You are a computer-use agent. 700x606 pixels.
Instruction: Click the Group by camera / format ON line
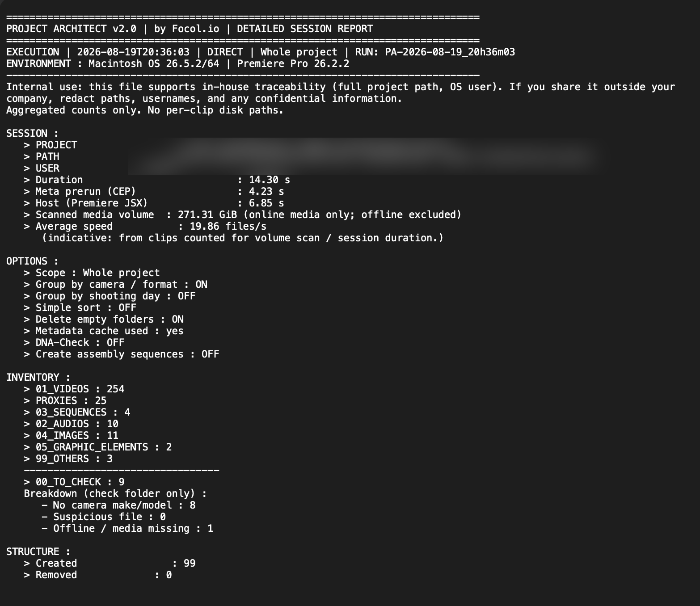point(116,285)
